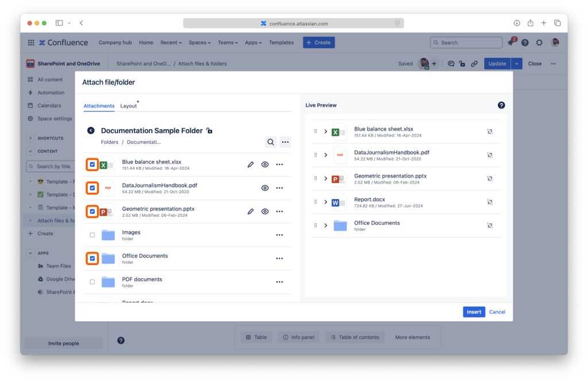Uncheck the Blue balance sheet.xlsx checkbox
This screenshot has height=382, width=588.
(92, 165)
